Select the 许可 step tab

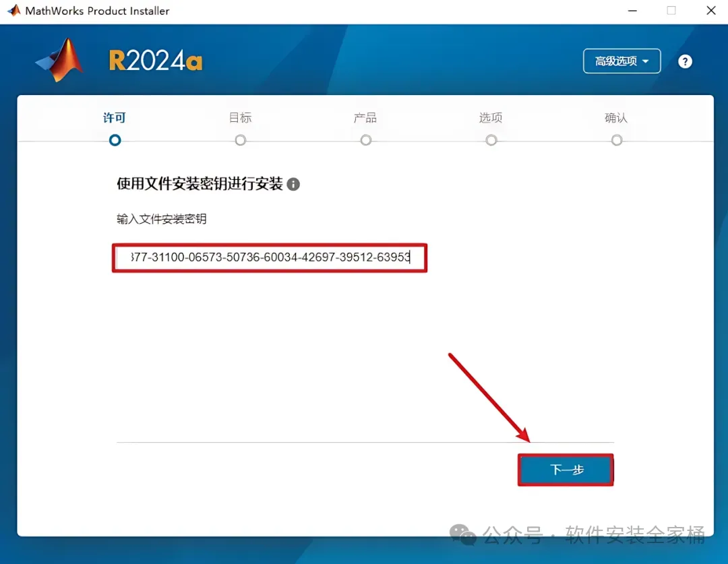coord(115,118)
